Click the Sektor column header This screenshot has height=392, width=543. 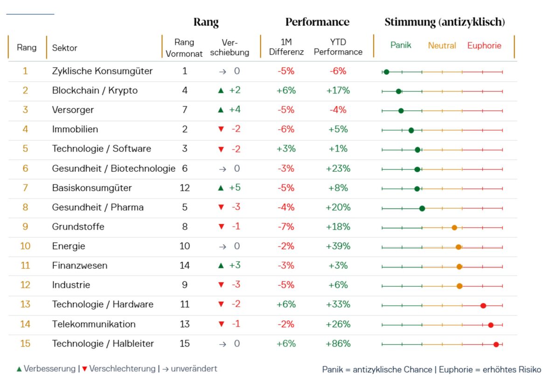(x=64, y=48)
